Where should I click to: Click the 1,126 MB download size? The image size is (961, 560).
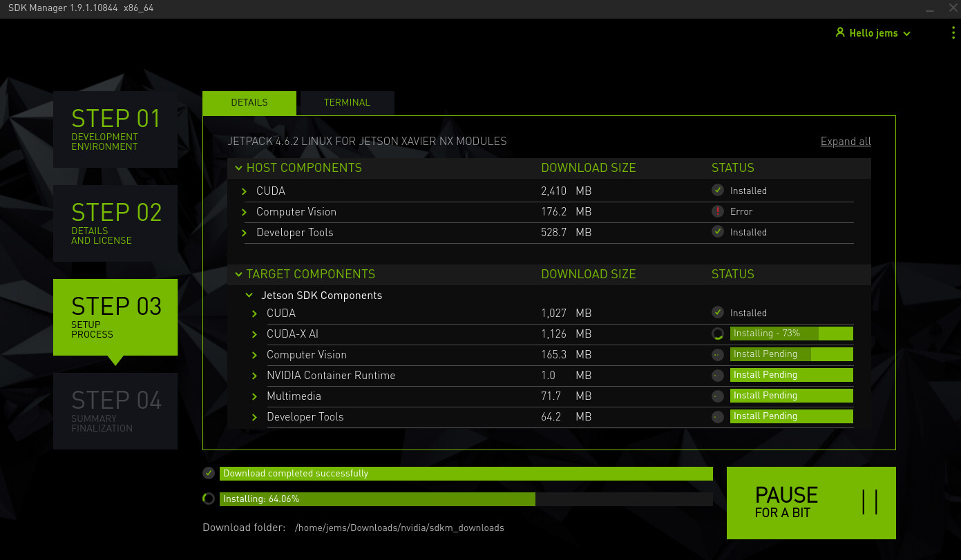click(x=566, y=334)
